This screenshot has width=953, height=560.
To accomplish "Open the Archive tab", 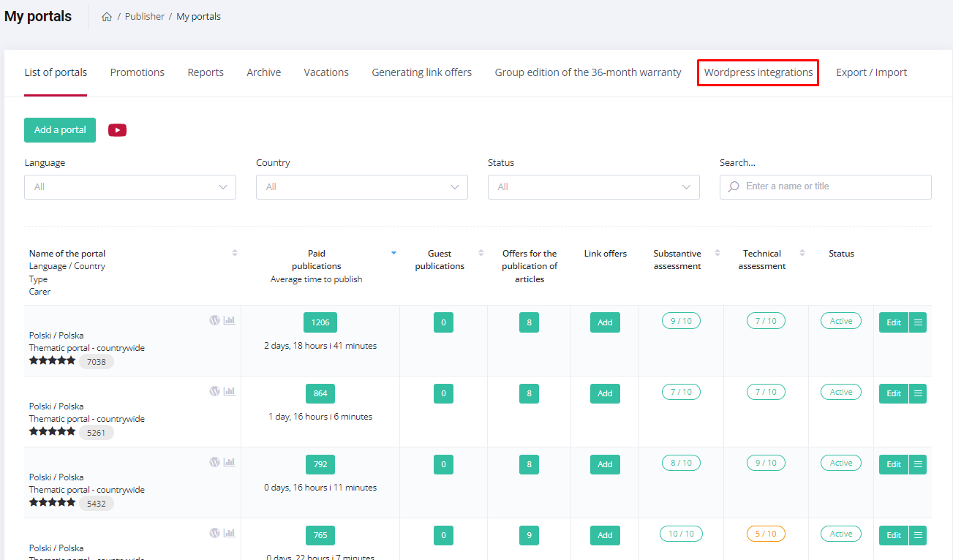I will pos(264,72).
